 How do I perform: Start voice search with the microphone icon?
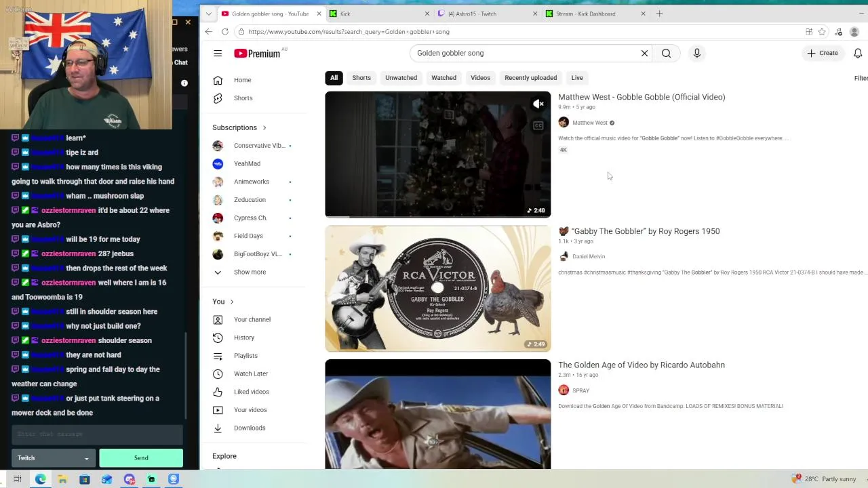pyautogui.click(x=696, y=53)
